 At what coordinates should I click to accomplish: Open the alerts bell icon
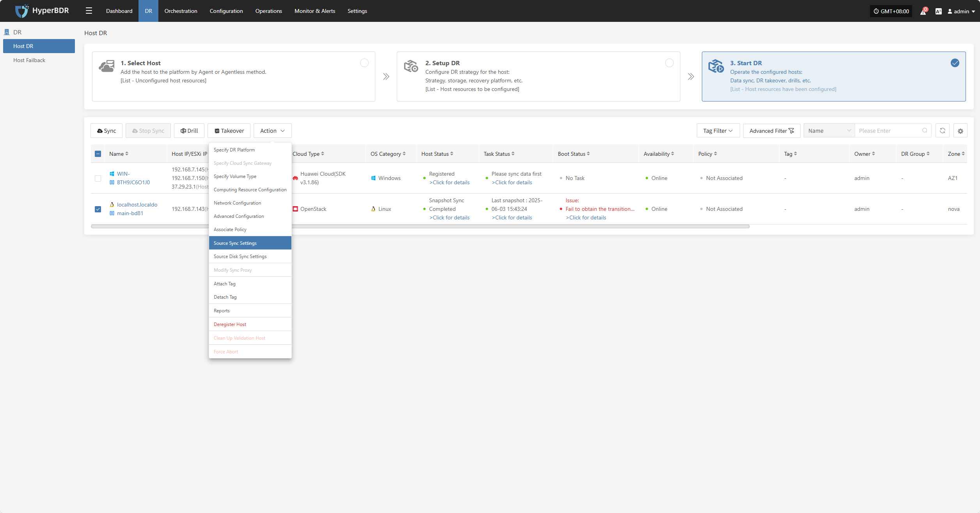coord(923,11)
